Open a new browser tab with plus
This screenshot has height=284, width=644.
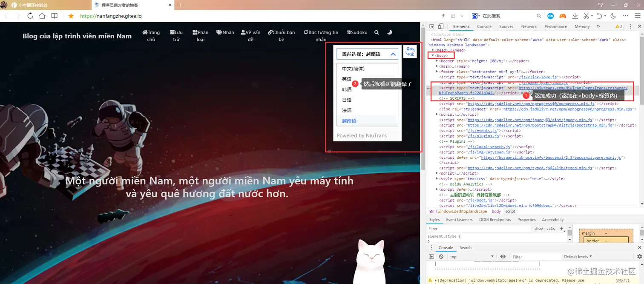(x=180, y=5)
